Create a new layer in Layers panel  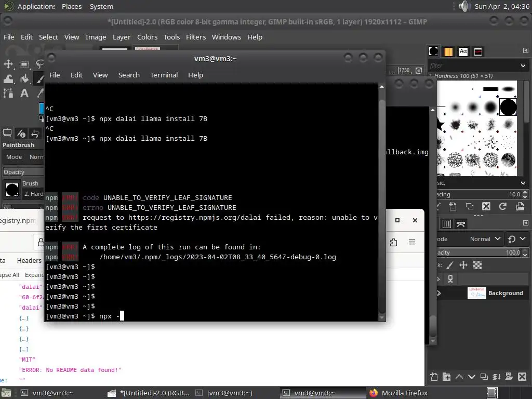[x=434, y=377]
